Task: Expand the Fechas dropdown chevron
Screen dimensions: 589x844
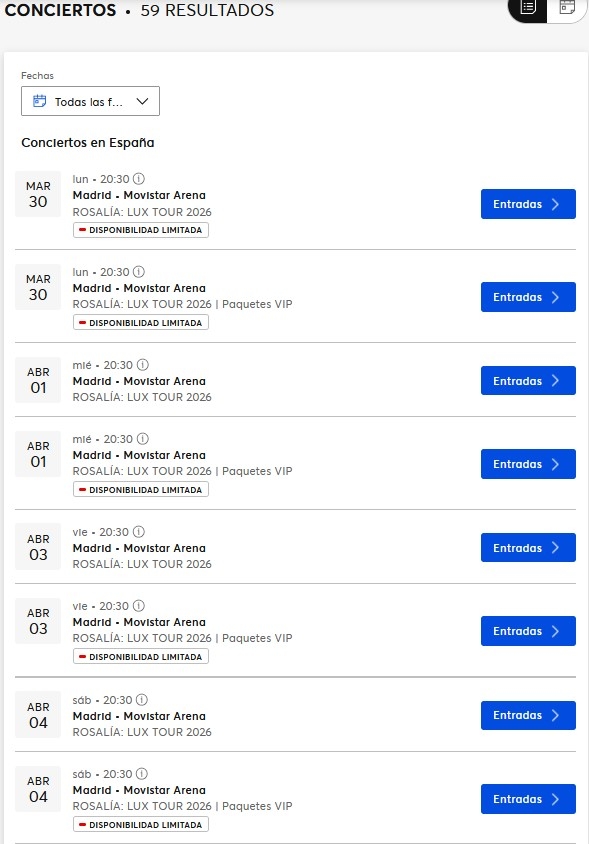Action: click(143, 101)
